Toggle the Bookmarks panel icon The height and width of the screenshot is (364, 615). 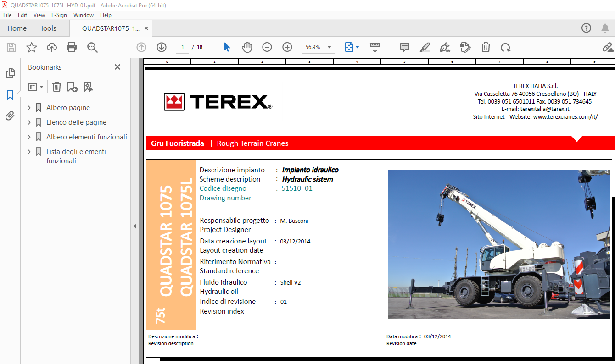tap(10, 95)
